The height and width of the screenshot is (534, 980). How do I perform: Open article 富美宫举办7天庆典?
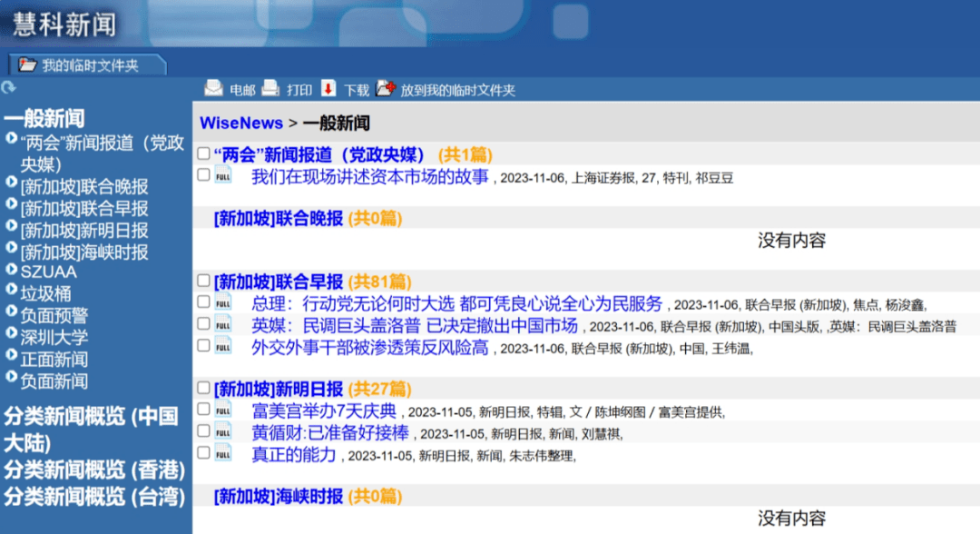[324, 410]
